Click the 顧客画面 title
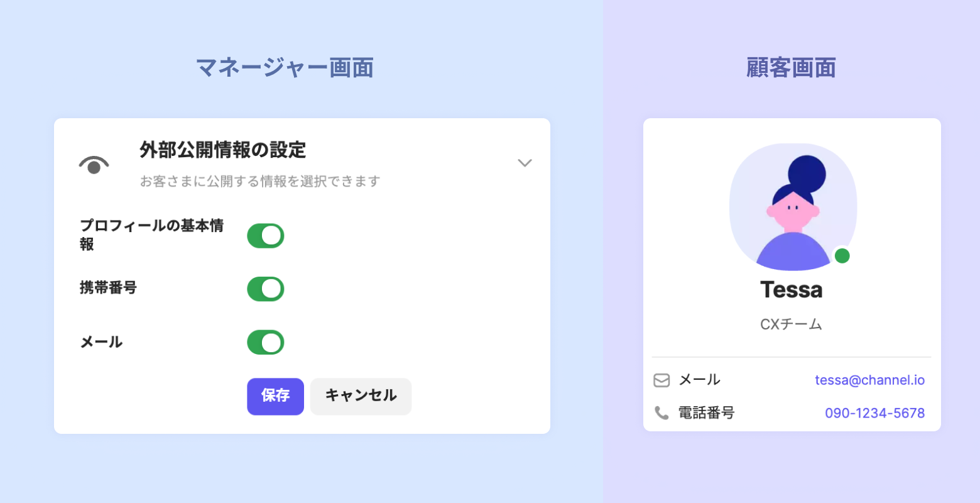980x503 pixels. [x=791, y=67]
